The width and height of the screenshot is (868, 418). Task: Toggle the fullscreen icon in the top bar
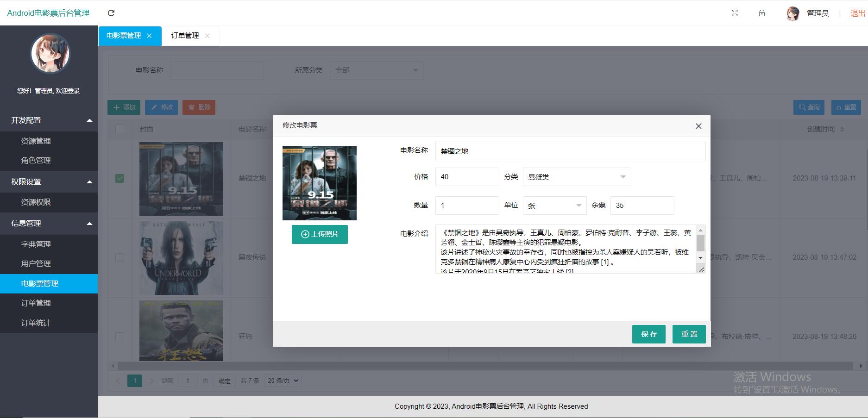pos(735,13)
